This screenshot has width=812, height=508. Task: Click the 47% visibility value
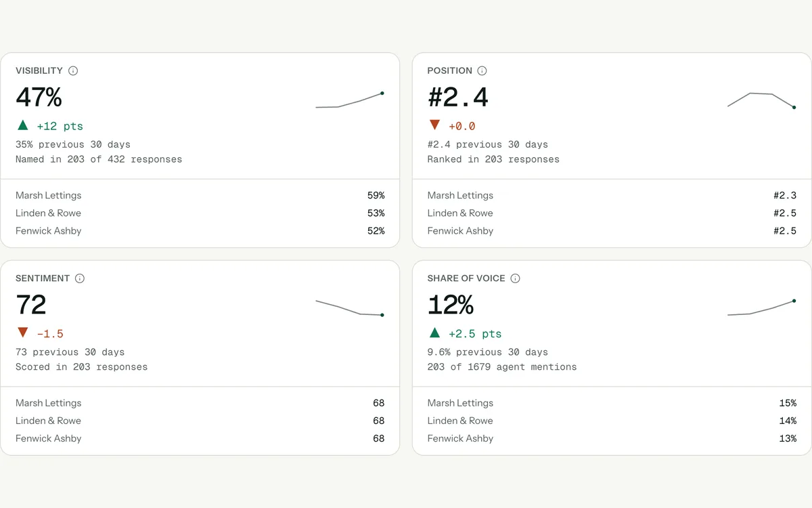pos(39,98)
